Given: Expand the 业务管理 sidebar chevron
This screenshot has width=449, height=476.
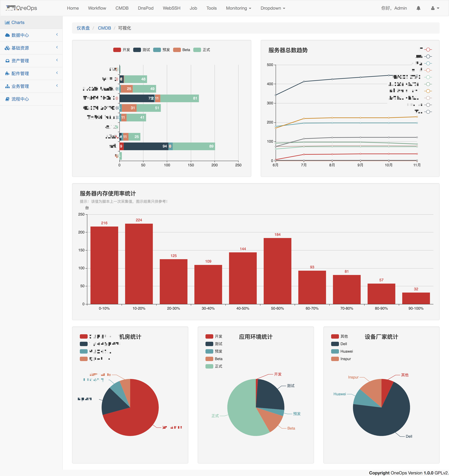Looking at the screenshot, I should click(x=57, y=86).
